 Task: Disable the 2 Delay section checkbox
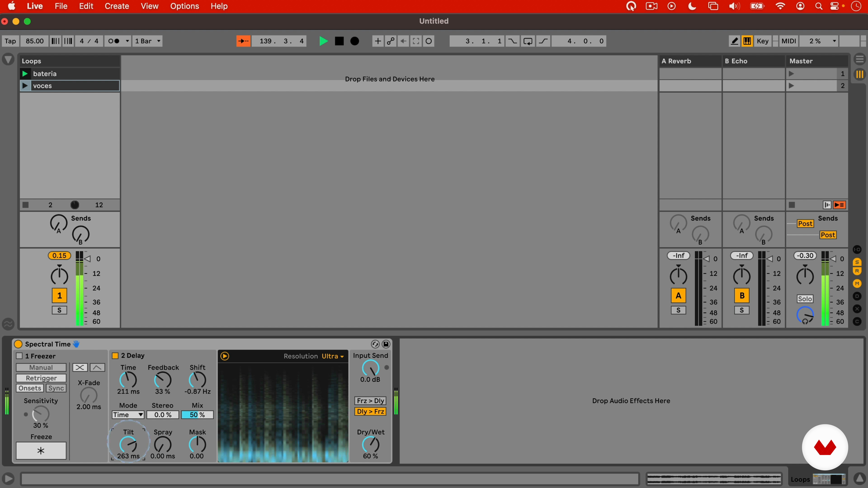115,356
